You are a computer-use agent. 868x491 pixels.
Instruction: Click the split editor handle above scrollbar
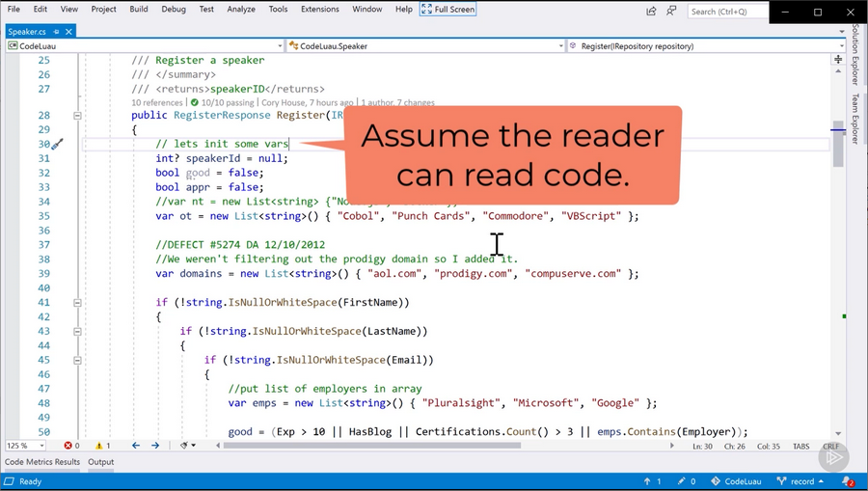(x=838, y=59)
